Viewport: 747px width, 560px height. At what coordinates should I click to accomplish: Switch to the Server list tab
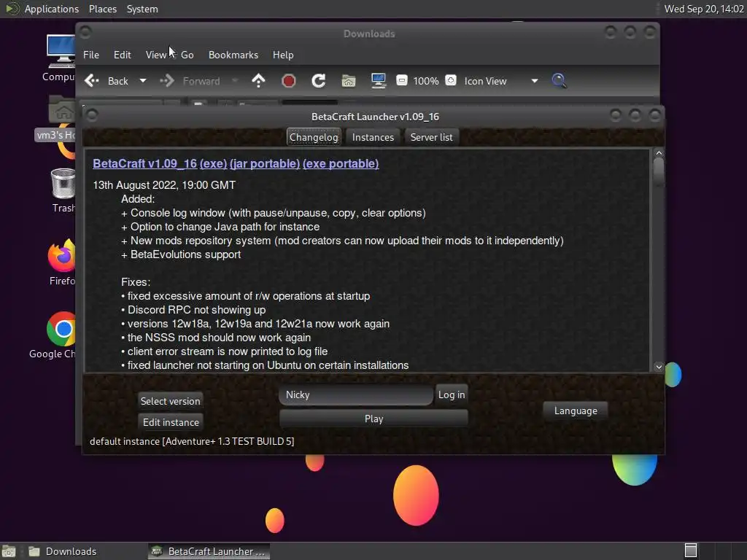pos(432,137)
